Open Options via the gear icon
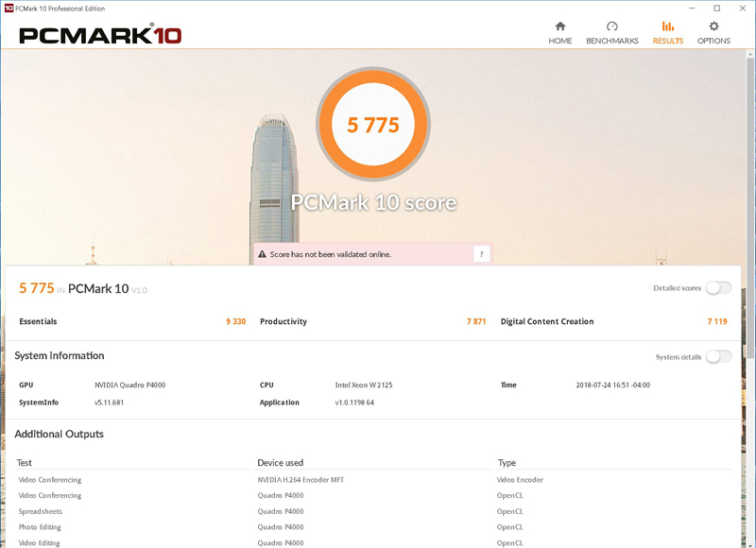Viewport: 756px width, 548px height. [x=713, y=26]
